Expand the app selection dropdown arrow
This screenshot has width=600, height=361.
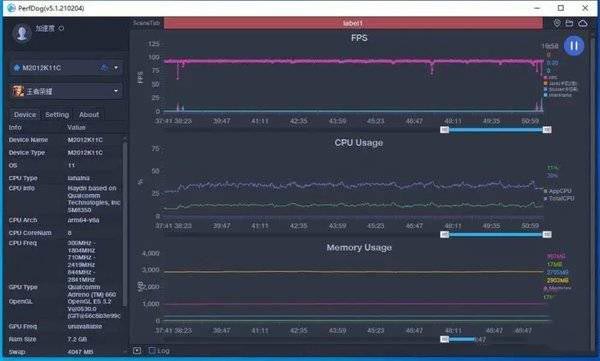coord(116,91)
